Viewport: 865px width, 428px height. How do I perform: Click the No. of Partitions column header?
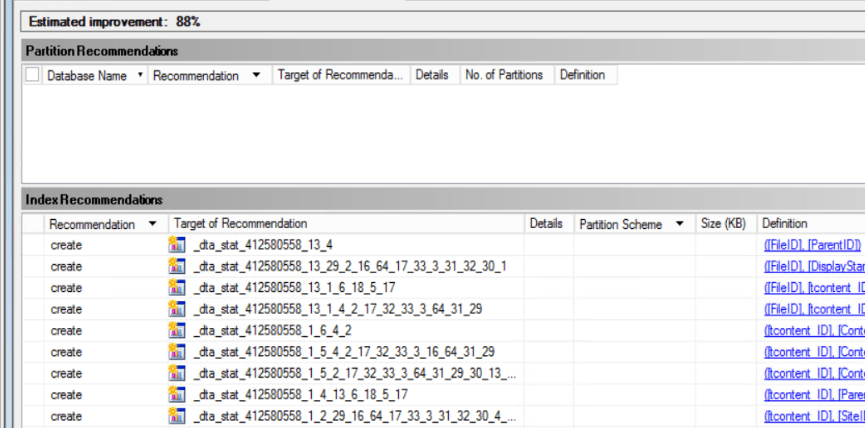pos(504,75)
